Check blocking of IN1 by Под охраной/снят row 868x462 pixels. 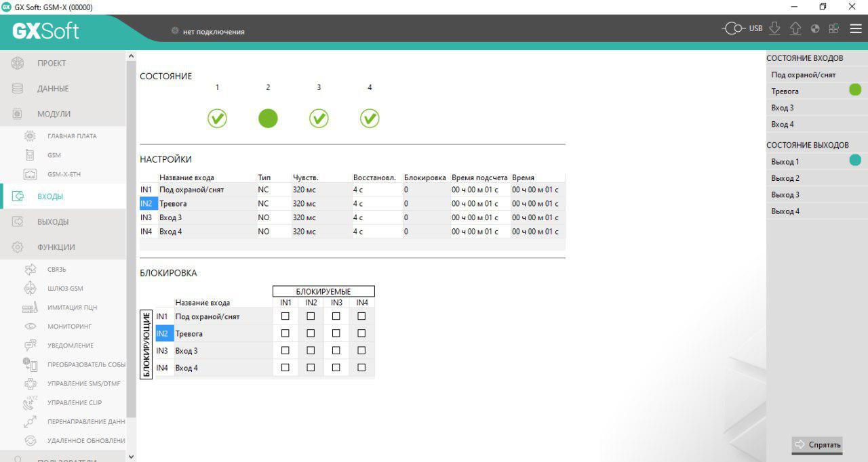coord(285,316)
